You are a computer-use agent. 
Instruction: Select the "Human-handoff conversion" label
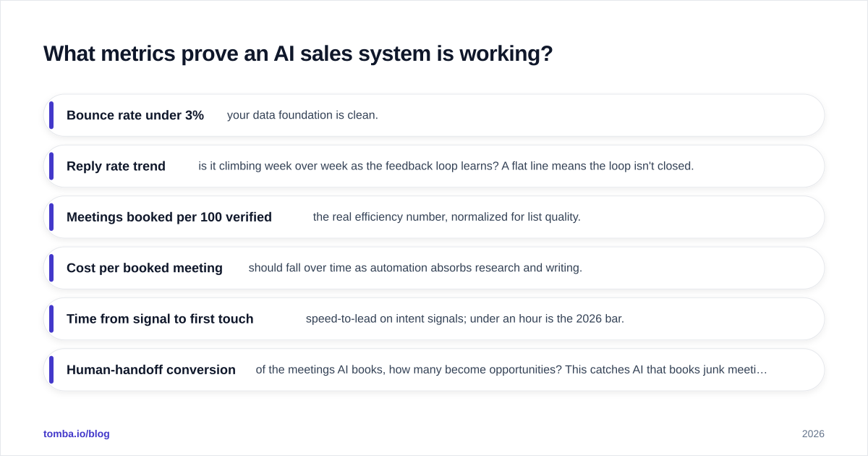click(151, 370)
